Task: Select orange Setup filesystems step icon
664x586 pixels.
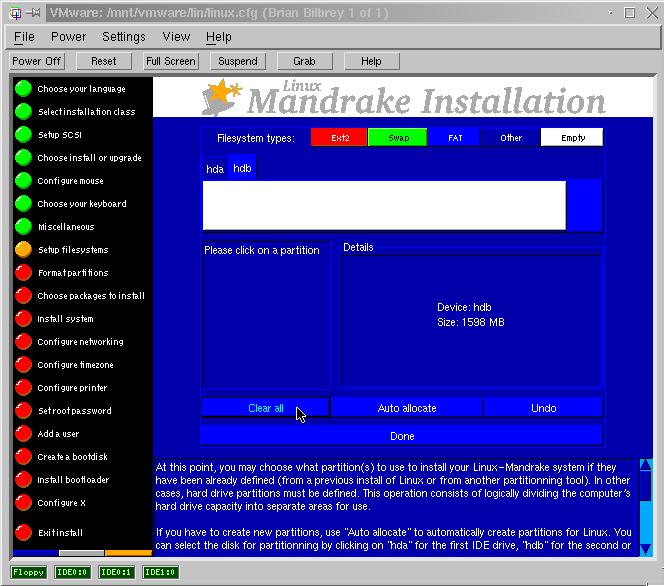Action: 23,249
